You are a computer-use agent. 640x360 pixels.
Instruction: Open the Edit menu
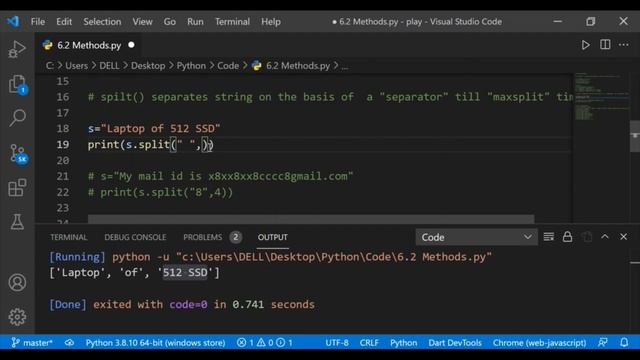(x=64, y=22)
